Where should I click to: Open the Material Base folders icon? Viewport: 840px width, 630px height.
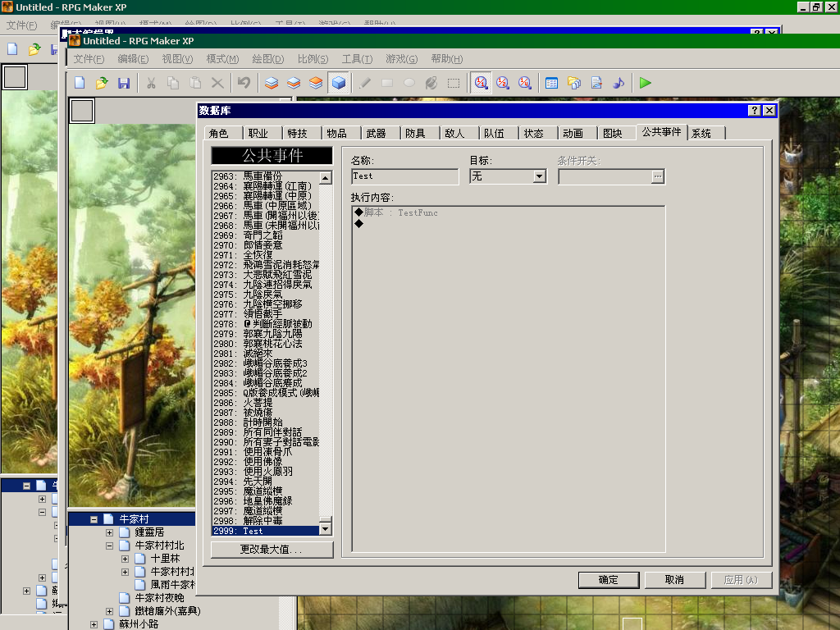coord(573,83)
